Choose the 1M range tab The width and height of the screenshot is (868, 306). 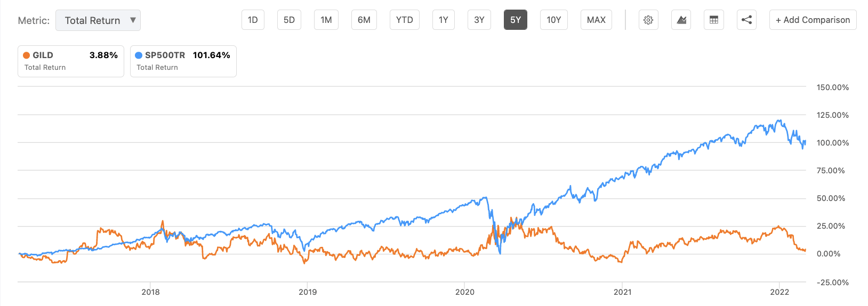326,20
